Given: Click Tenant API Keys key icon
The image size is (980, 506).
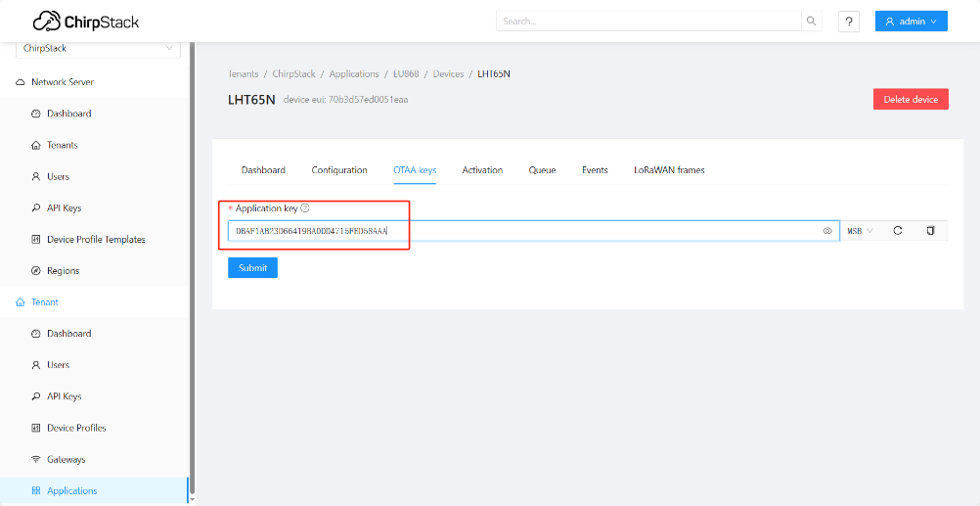Looking at the screenshot, I should [35, 396].
